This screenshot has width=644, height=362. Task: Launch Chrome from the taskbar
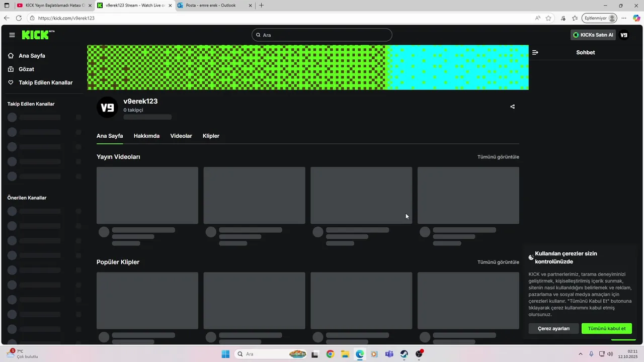pos(330,354)
